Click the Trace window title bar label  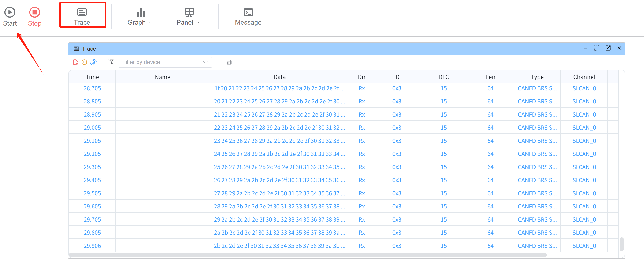(x=89, y=49)
